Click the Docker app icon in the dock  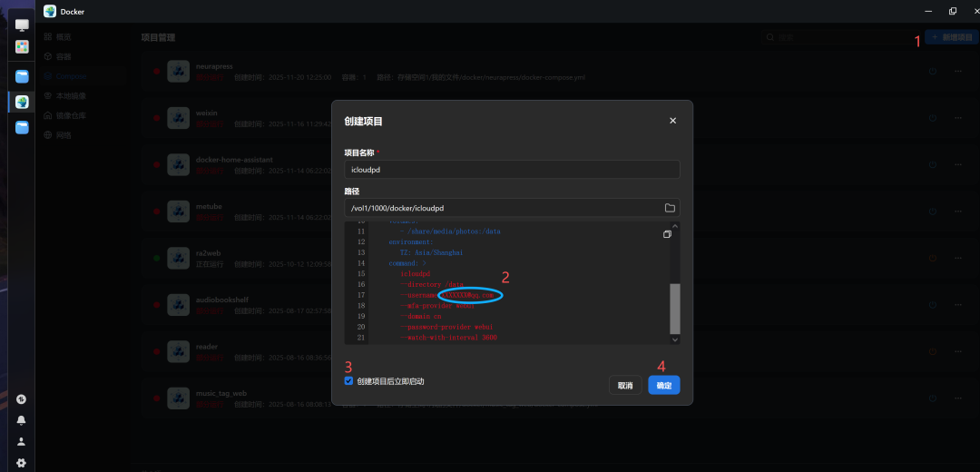click(22, 102)
